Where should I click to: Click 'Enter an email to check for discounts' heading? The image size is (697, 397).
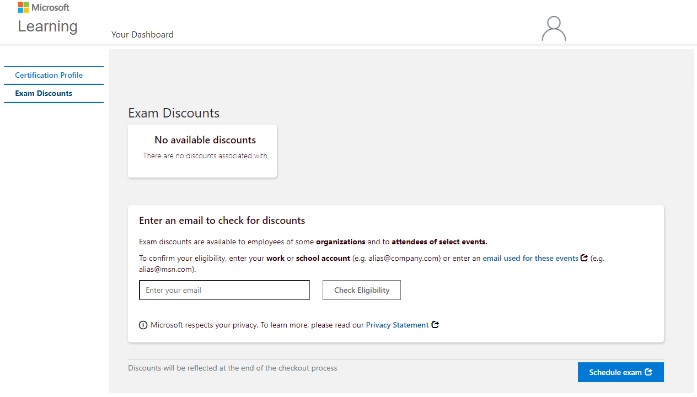tap(222, 221)
